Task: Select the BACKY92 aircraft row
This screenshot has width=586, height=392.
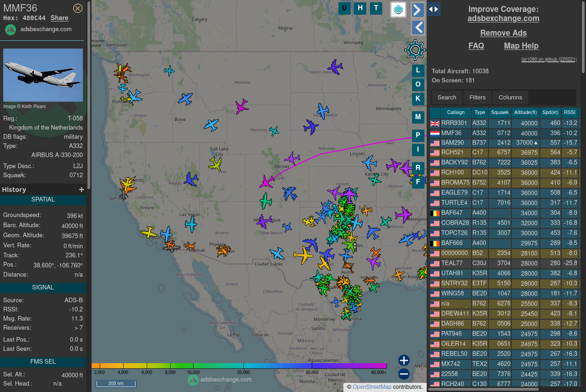Action: pos(505,163)
